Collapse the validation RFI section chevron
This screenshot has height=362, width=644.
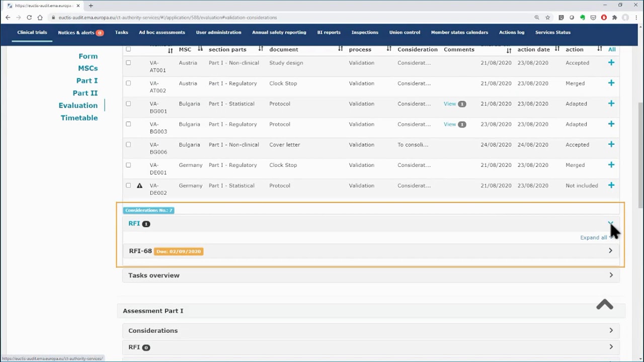pos(610,223)
